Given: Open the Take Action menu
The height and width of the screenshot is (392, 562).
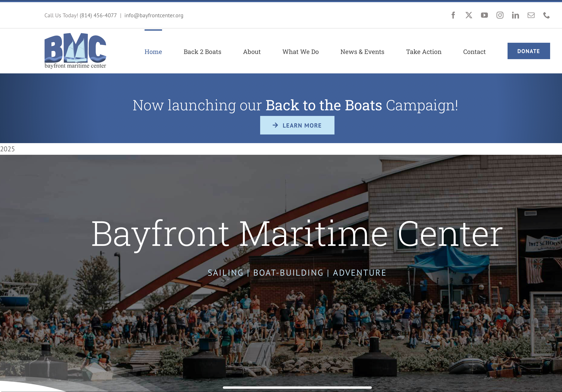Looking at the screenshot, I should point(424,52).
